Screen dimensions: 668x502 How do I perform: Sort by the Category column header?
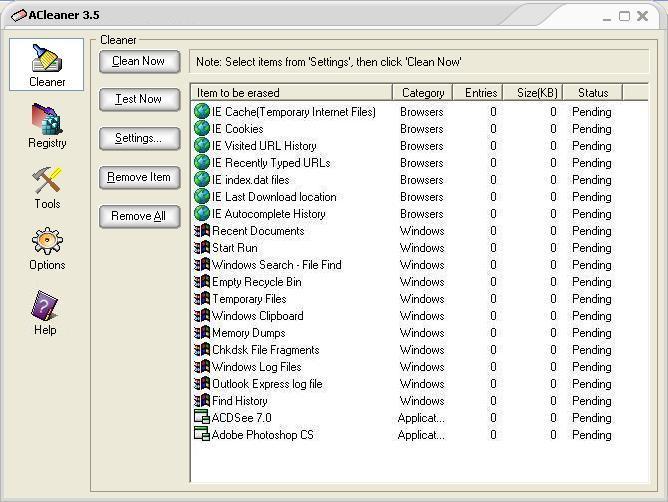pos(422,93)
